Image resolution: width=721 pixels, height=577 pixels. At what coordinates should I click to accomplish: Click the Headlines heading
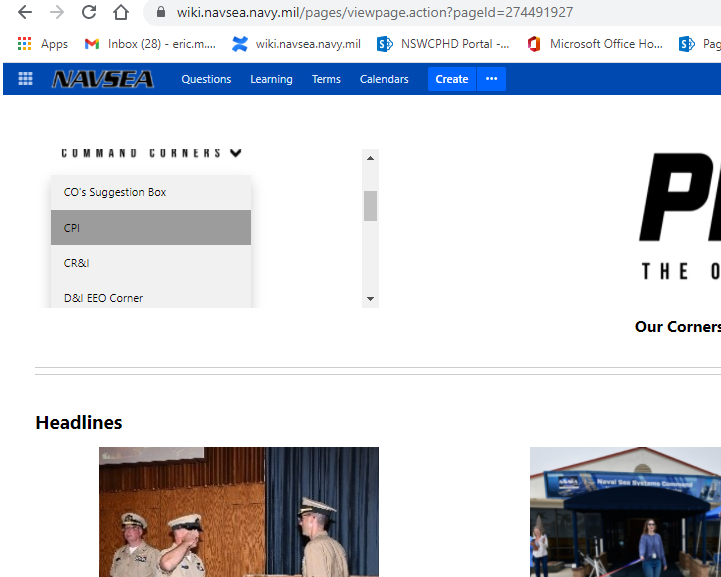point(79,423)
